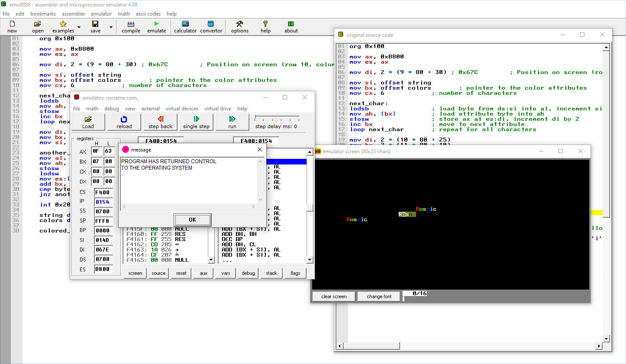Click the 0/16 color indicator field
The image size is (626, 364).
415,293
